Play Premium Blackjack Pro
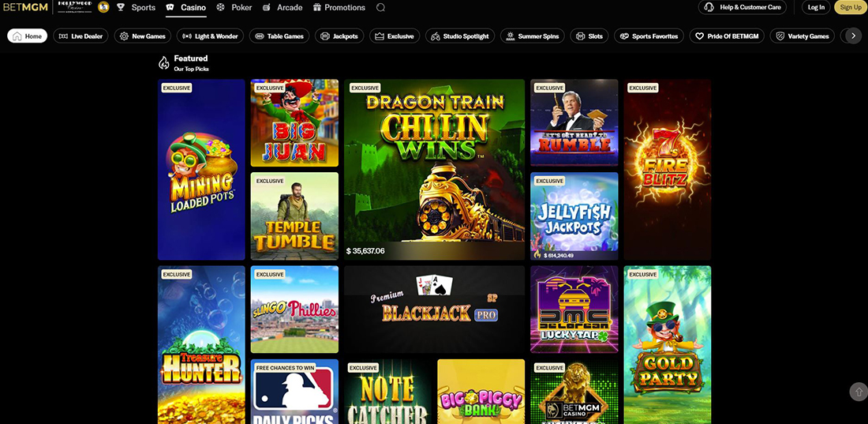868x424 pixels. pos(435,310)
